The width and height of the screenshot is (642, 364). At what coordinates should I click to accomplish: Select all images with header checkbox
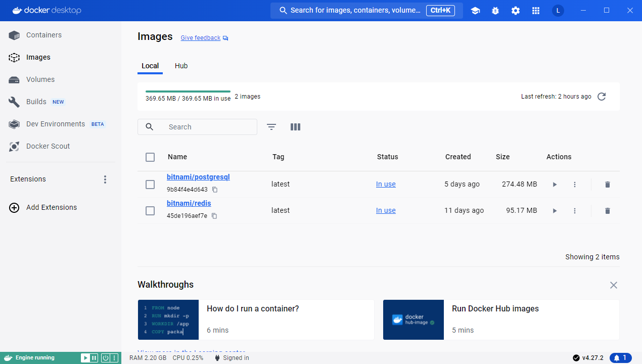[150, 157]
